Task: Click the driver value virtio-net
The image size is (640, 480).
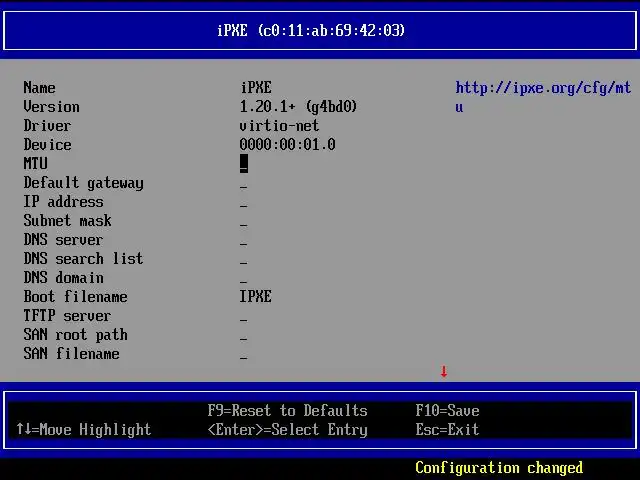Action: pyautogui.click(x=279, y=126)
